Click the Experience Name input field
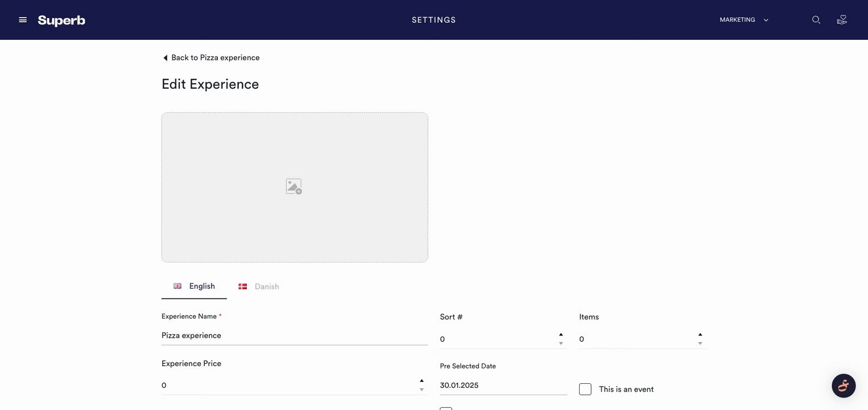The image size is (868, 410). 295,335
